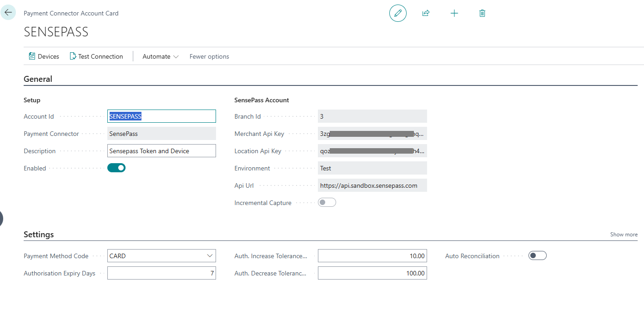Run Test Connection action
644x315 pixels.
point(96,56)
